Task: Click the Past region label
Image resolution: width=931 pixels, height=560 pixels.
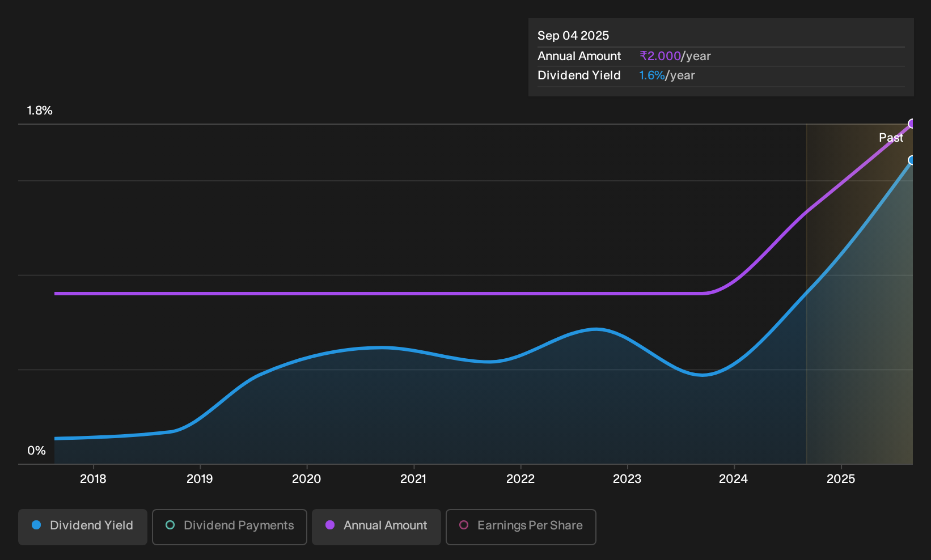Action: tap(891, 138)
